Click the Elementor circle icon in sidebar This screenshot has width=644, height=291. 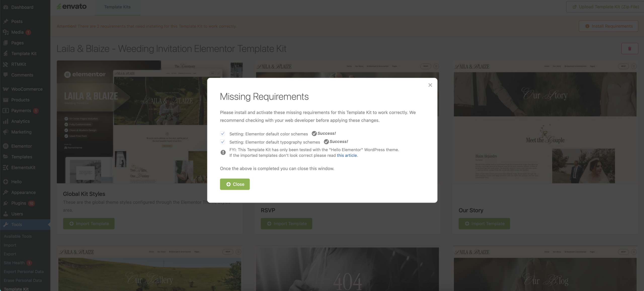[x=6, y=146]
